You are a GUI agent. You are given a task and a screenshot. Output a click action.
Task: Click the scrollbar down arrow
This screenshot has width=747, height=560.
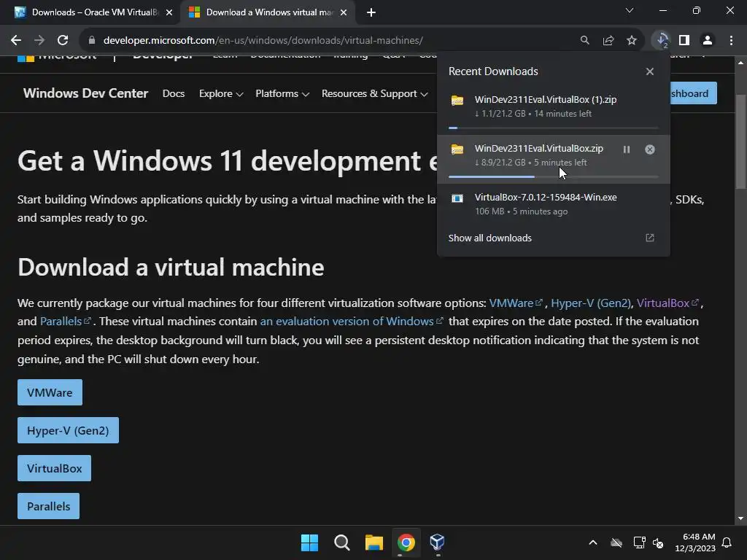click(x=740, y=518)
